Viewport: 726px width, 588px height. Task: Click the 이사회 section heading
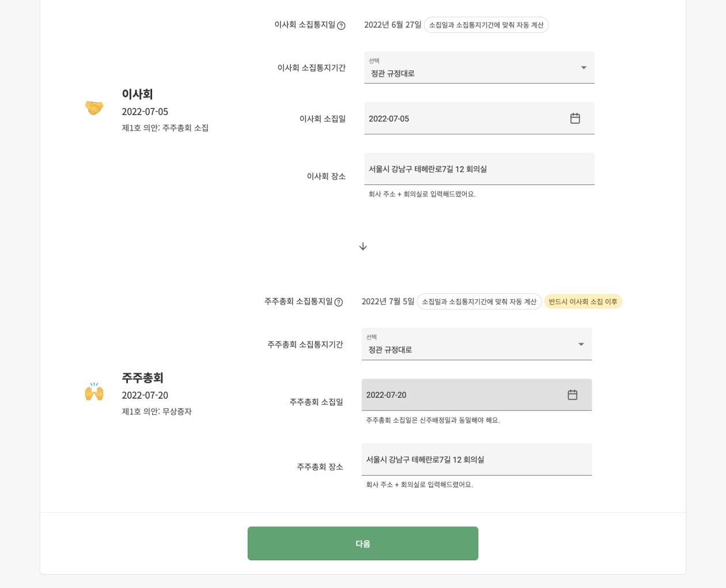pyautogui.click(x=137, y=94)
